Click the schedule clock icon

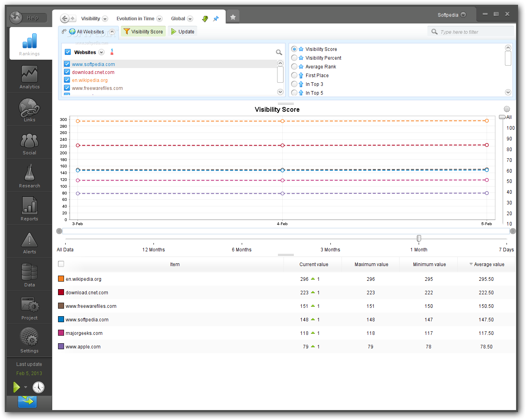pos(39,387)
